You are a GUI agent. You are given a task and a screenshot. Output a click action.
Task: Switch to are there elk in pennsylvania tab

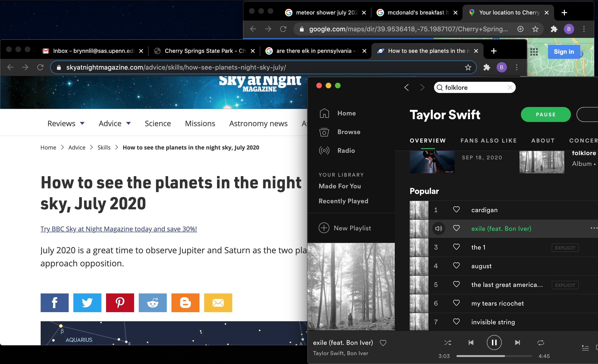point(316,51)
